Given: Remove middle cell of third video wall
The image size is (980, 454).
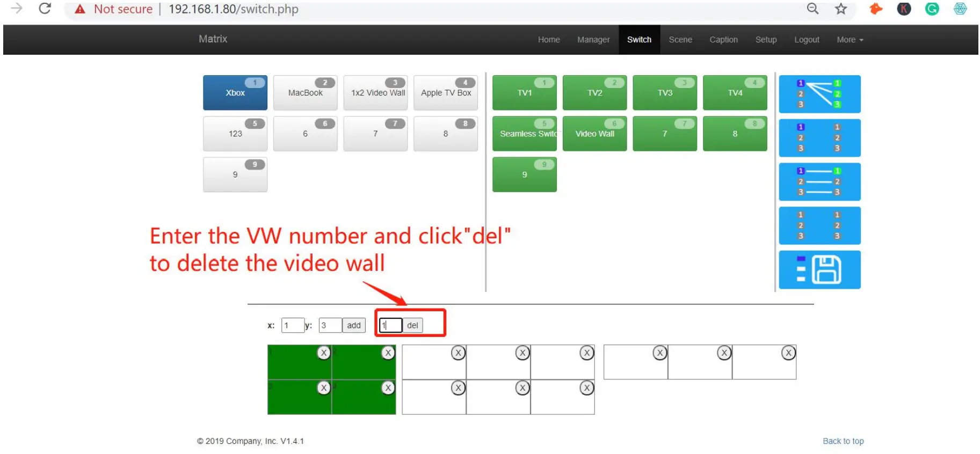Looking at the screenshot, I should coord(724,353).
